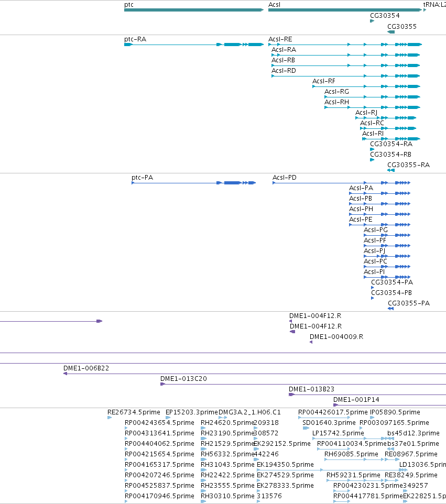446x504 pixels.
Task: Open EST RP004243654.5prime
Action: 159,423
